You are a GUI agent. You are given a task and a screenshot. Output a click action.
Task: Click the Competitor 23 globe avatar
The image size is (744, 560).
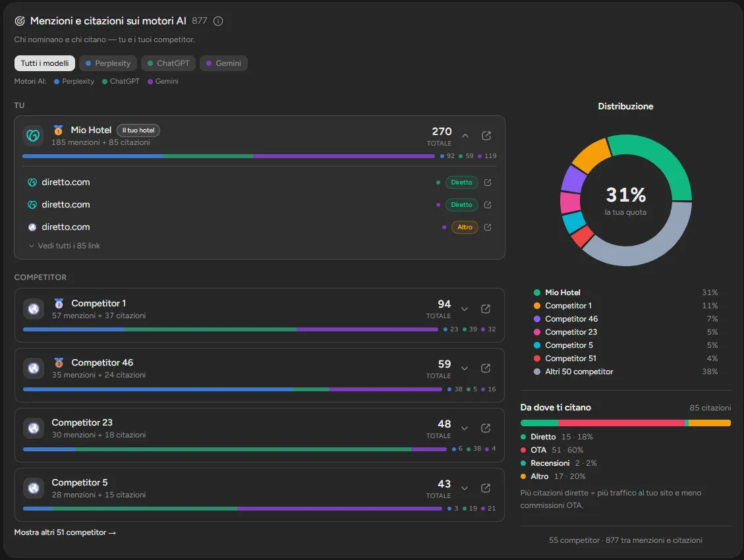34,428
